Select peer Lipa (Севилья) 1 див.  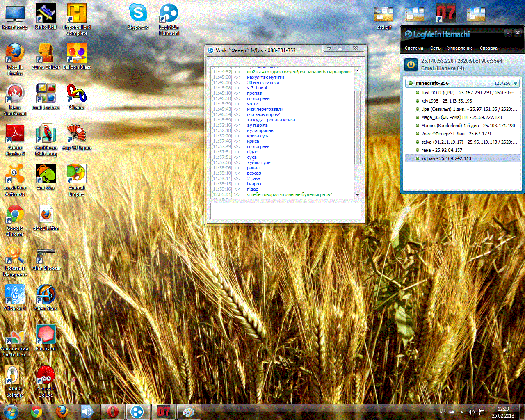click(462, 109)
